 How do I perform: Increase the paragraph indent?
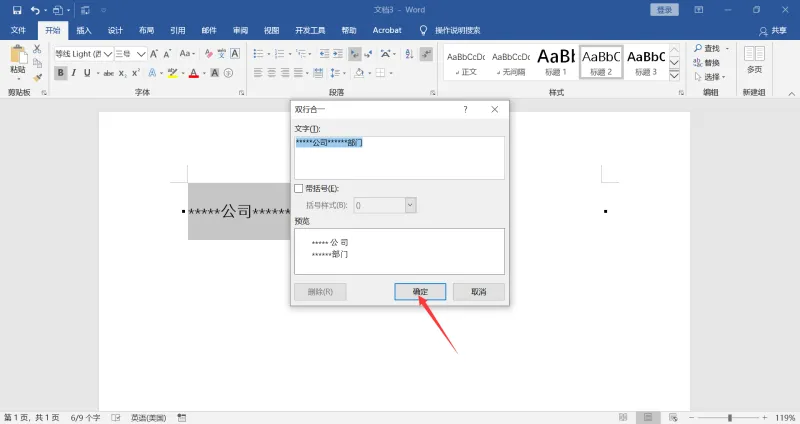click(338, 54)
